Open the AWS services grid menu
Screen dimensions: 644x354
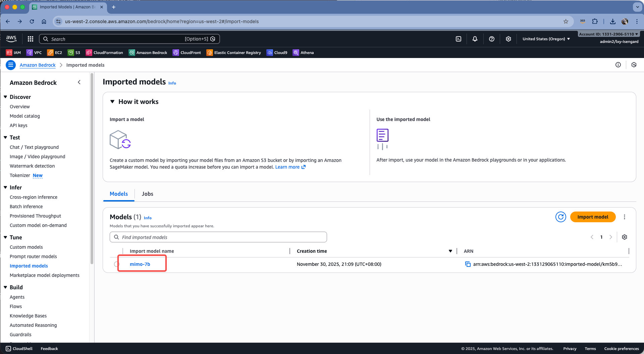coord(31,39)
